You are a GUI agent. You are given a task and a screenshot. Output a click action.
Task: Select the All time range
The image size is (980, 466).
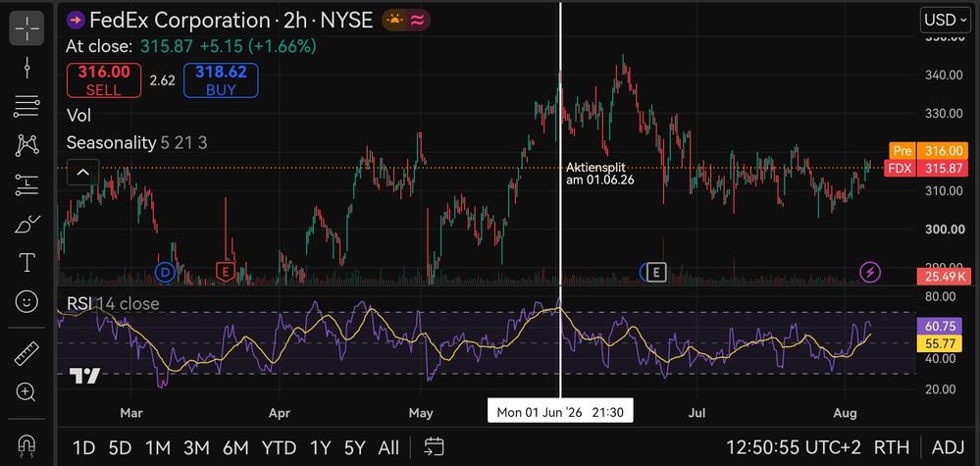coord(388,447)
